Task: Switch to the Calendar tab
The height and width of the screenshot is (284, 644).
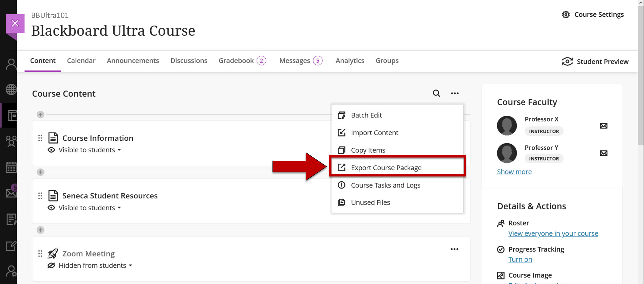Action: [x=81, y=61]
